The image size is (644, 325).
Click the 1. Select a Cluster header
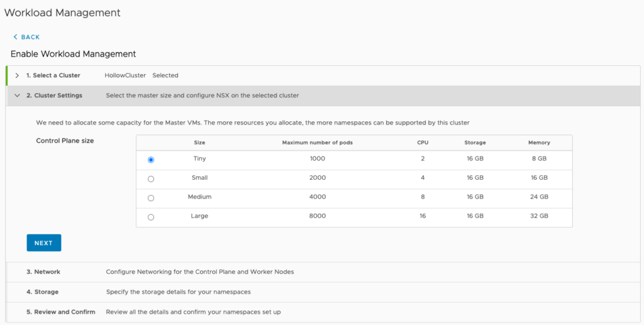pos(53,75)
